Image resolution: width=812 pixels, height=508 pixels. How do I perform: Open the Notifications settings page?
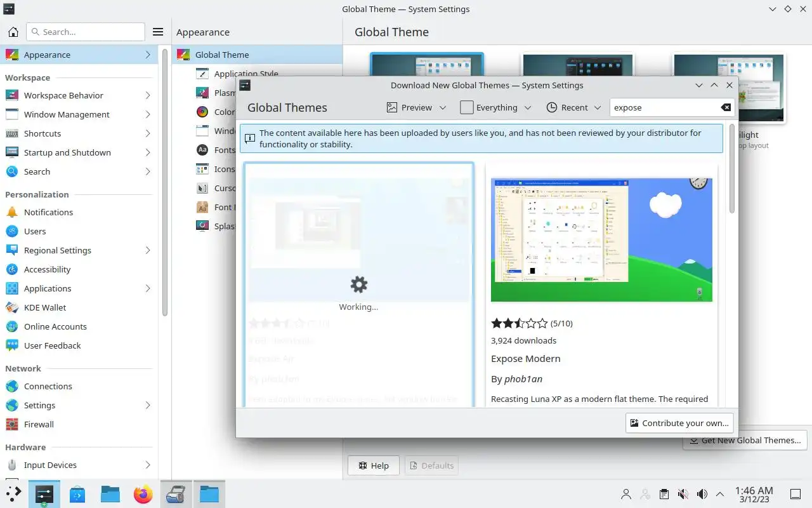pos(79,212)
